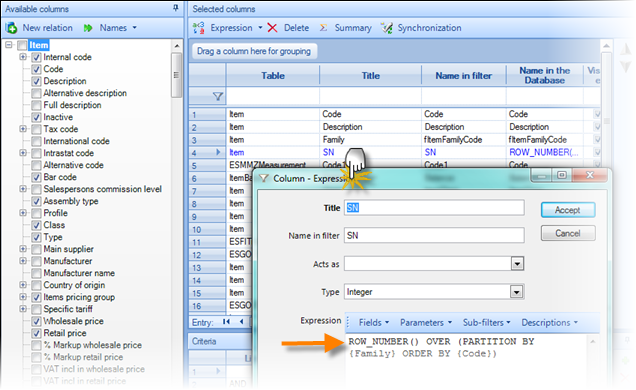This screenshot has width=636, height=390.
Task: Click the Synchronization icon
Action: click(x=386, y=28)
